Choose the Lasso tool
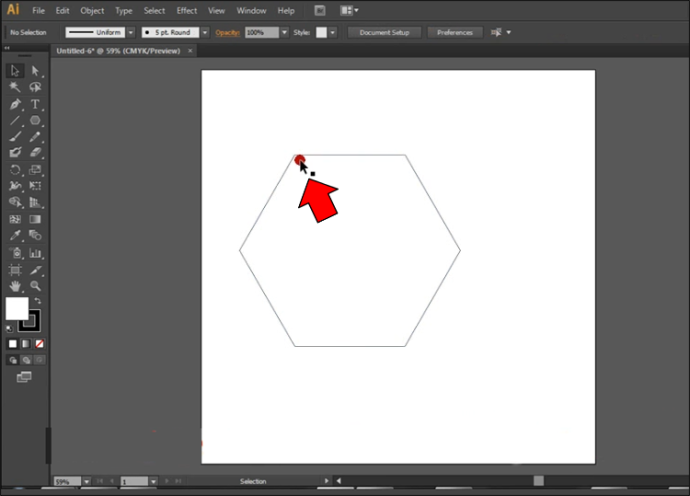 click(x=35, y=87)
